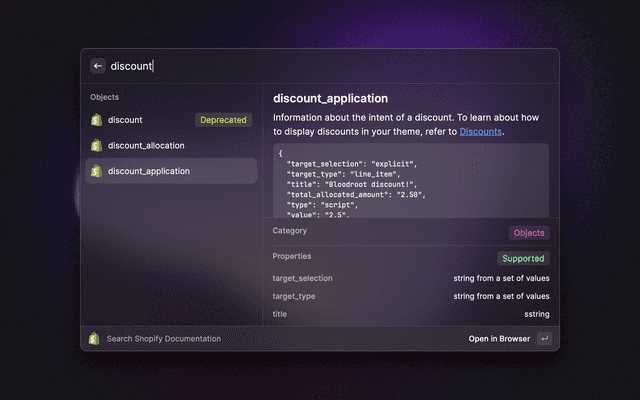Image resolution: width=640 pixels, height=400 pixels.
Task: Click the back arrow button
Action: click(98, 66)
